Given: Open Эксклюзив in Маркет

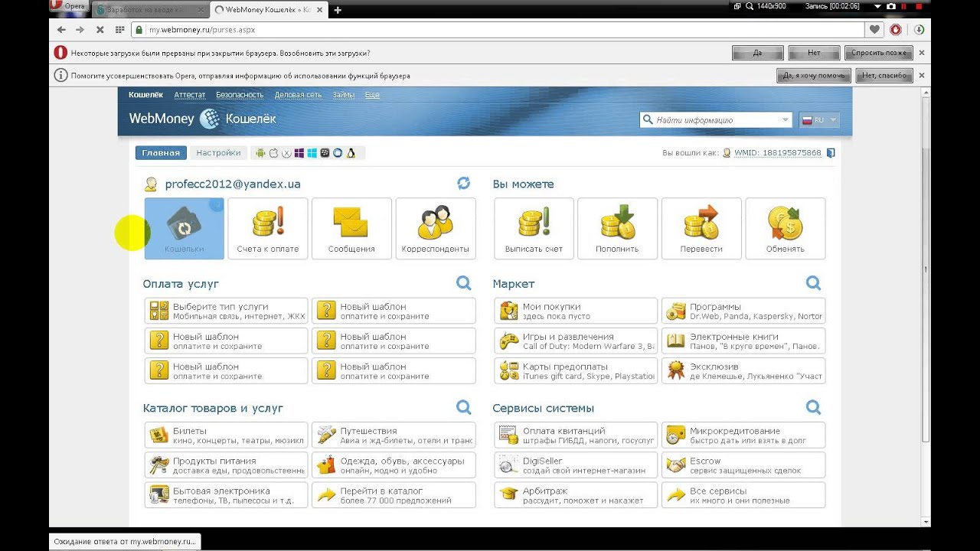Looking at the screenshot, I should 743,370.
